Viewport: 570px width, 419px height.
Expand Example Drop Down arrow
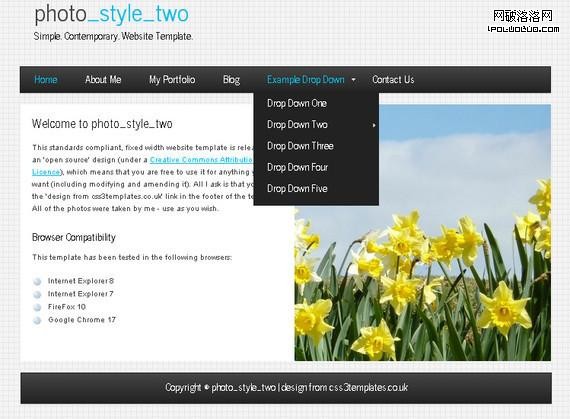(353, 80)
